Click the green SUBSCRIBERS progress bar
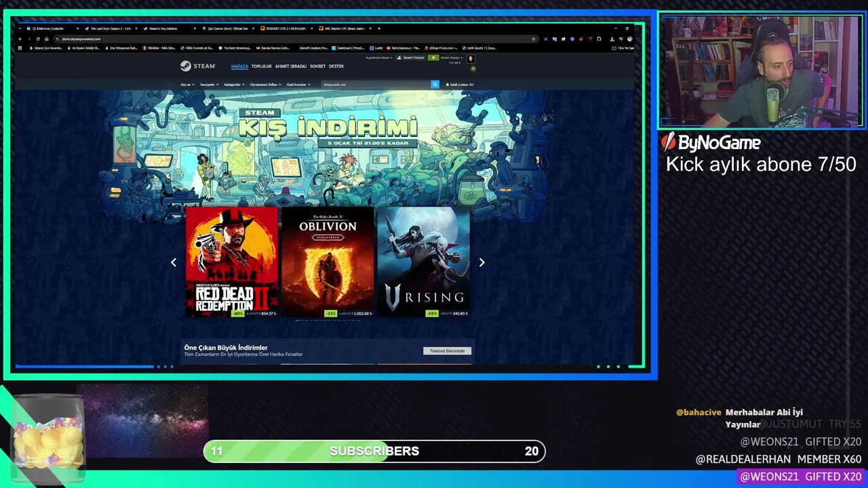 [374, 451]
